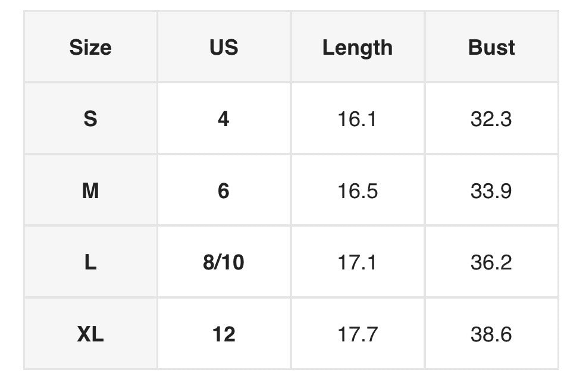Screen dimensions: 564x392
Task: Select the Bust column header
Action: point(491,48)
